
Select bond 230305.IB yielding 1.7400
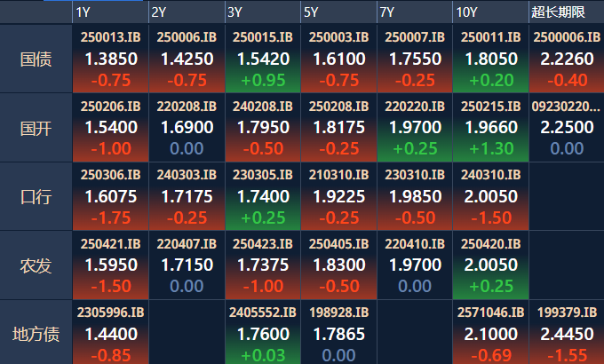pos(263,196)
